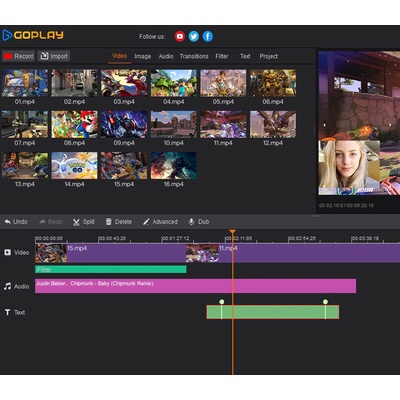Click the orange playhead marker
The image size is (400, 400).
[232, 232]
